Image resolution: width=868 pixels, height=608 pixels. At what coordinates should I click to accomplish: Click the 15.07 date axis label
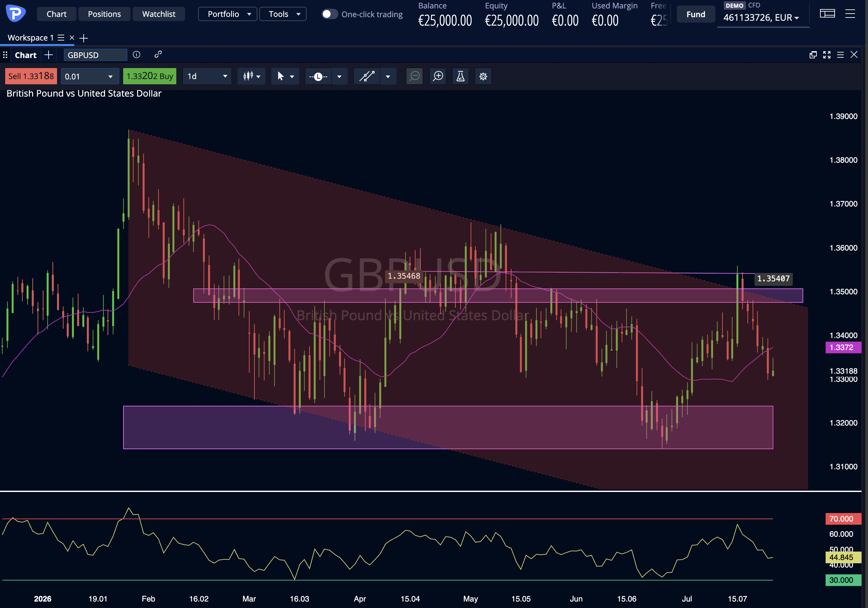[x=737, y=599]
